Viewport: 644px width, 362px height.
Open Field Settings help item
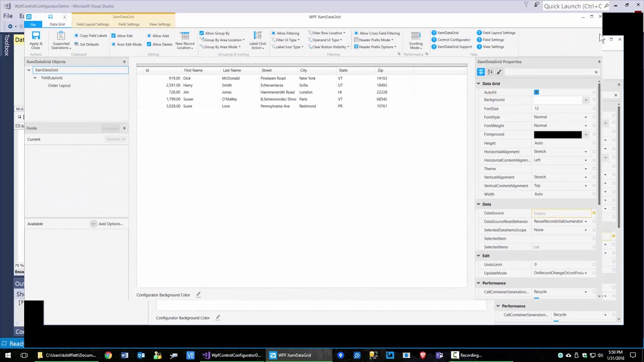491,40
